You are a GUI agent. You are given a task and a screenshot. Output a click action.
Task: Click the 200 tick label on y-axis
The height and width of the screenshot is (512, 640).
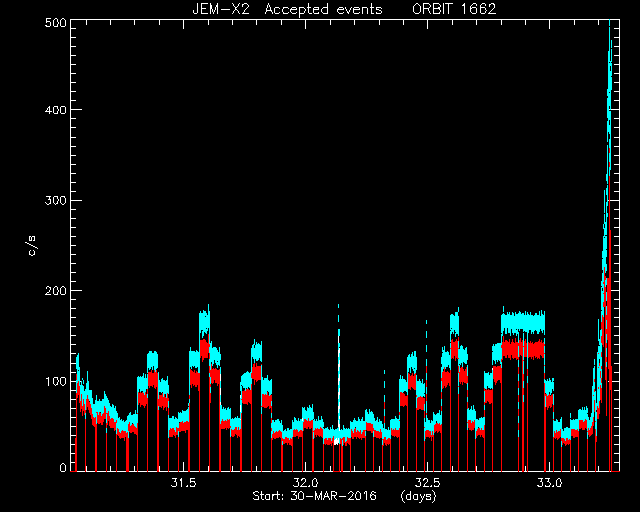pyautogui.click(x=55, y=290)
